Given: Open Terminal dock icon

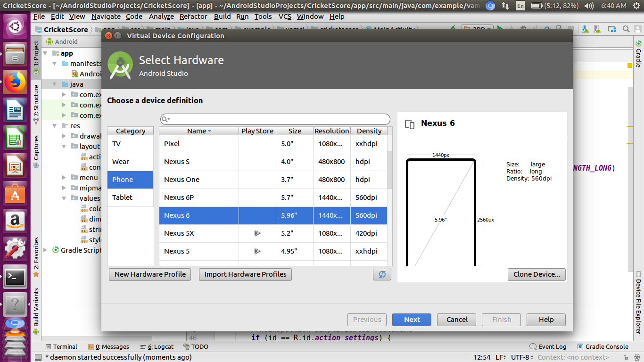Looking at the screenshot, I should pyautogui.click(x=15, y=278).
